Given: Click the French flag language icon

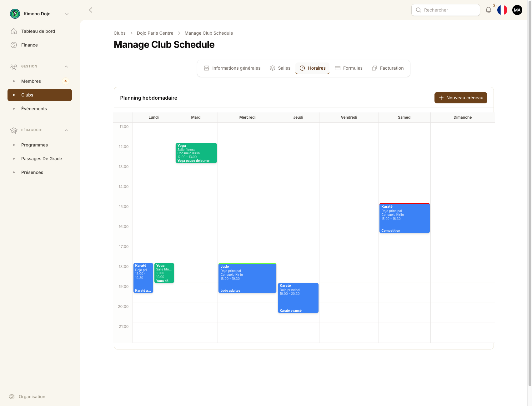Looking at the screenshot, I should [502, 10].
